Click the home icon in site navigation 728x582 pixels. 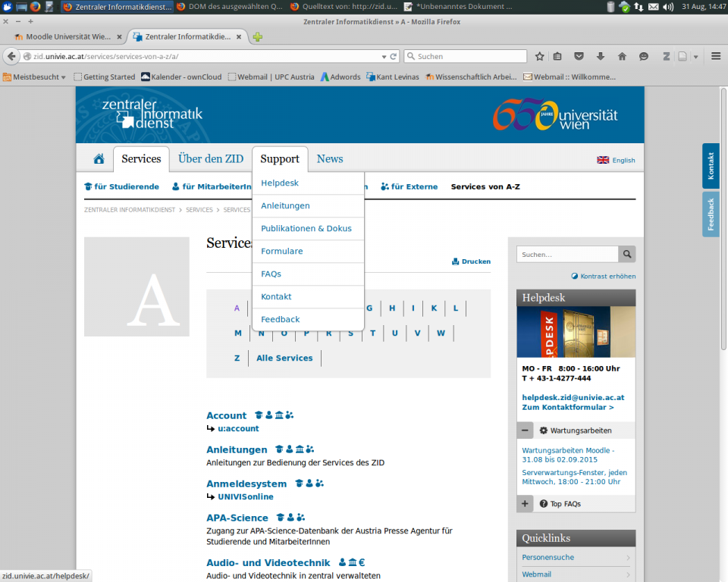point(99,159)
